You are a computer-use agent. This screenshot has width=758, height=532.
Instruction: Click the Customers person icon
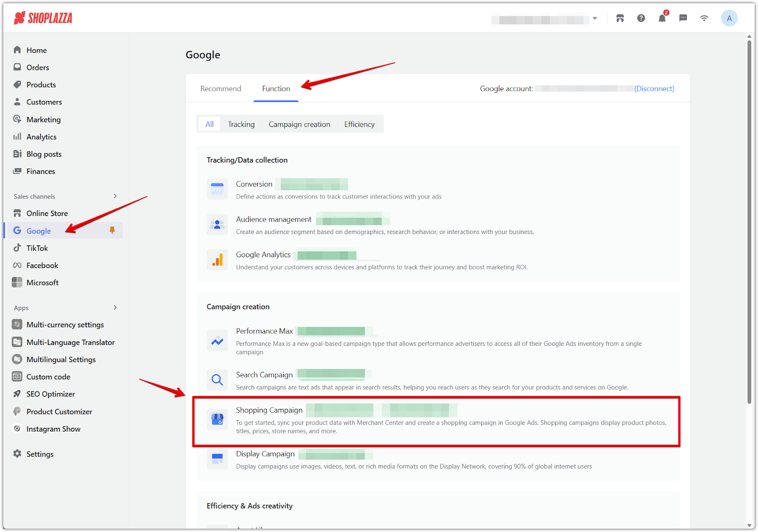click(18, 102)
